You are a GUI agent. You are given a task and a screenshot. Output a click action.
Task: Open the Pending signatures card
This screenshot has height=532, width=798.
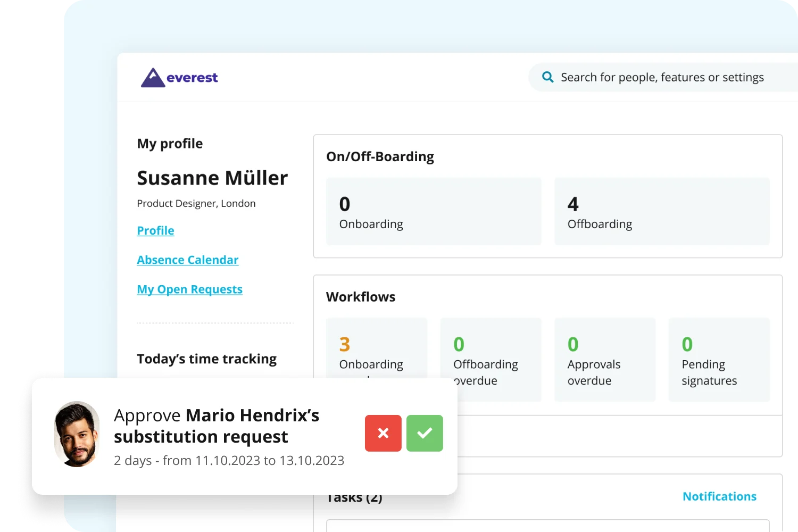719,360
